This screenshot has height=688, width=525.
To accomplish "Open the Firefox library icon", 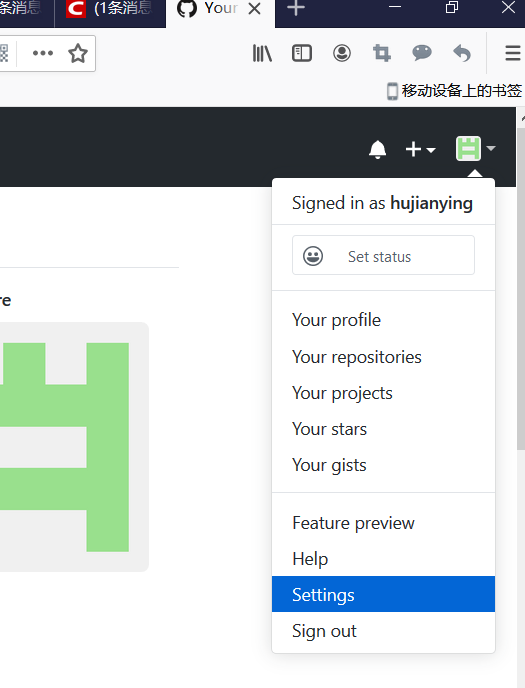I will click(262, 54).
